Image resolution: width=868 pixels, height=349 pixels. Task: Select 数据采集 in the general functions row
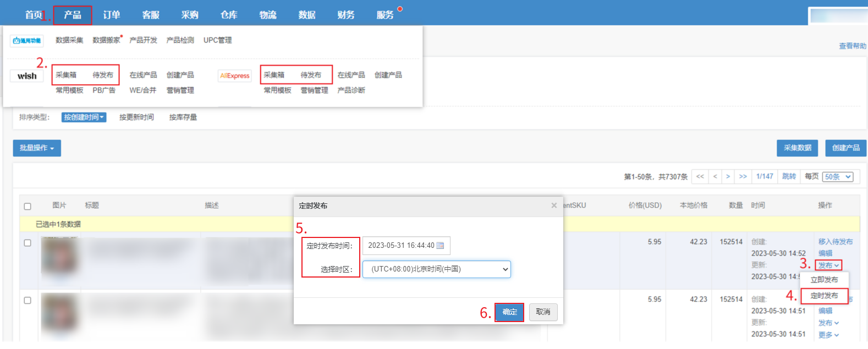tap(69, 40)
